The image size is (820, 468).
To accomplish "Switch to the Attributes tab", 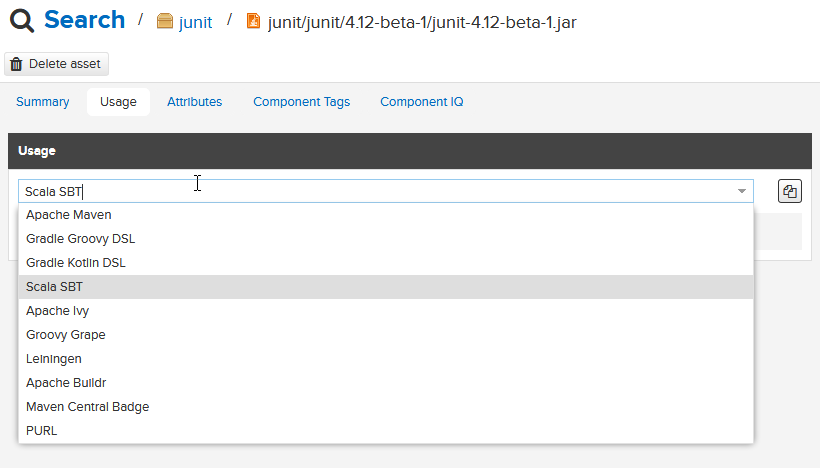I will click(195, 102).
